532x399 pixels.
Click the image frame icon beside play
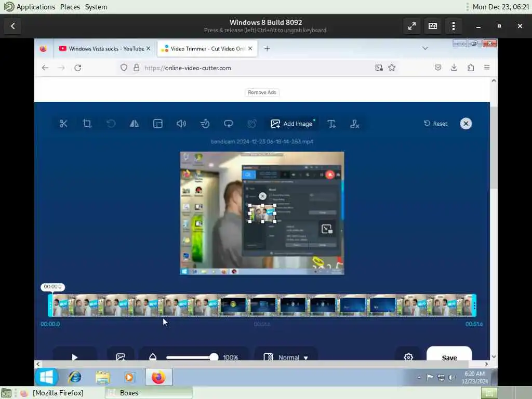[121, 357]
